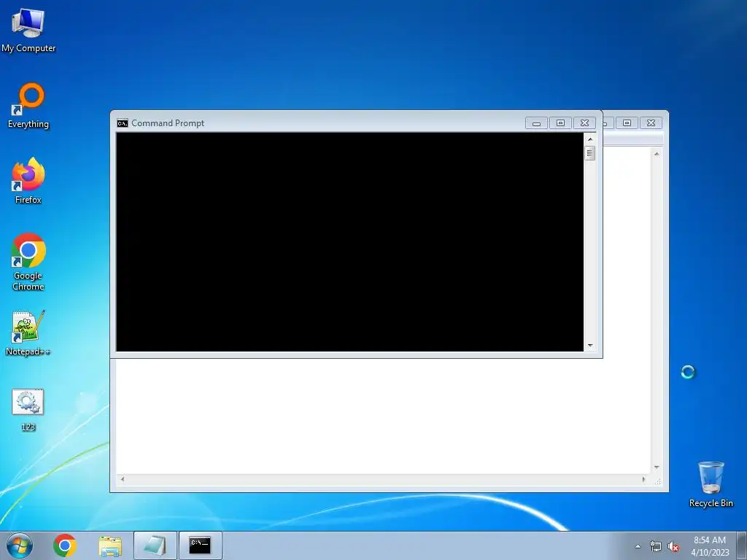Open Command Prompt title bar system icon
The image size is (747, 560).
click(123, 123)
